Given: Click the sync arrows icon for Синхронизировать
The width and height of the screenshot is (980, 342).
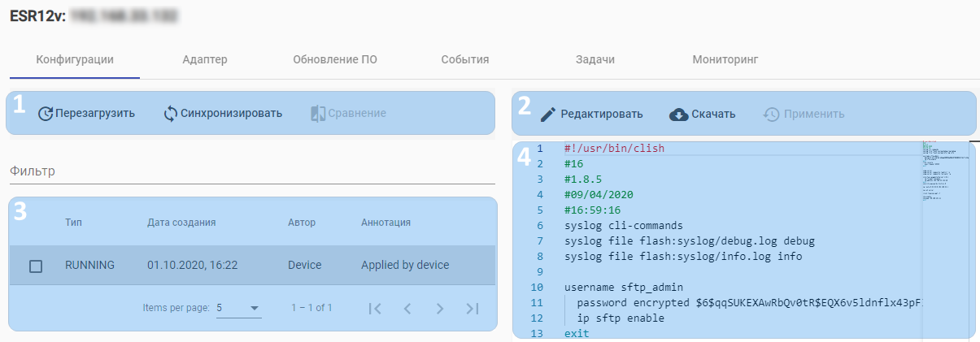Looking at the screenshot, I should (x=171, y=113).
